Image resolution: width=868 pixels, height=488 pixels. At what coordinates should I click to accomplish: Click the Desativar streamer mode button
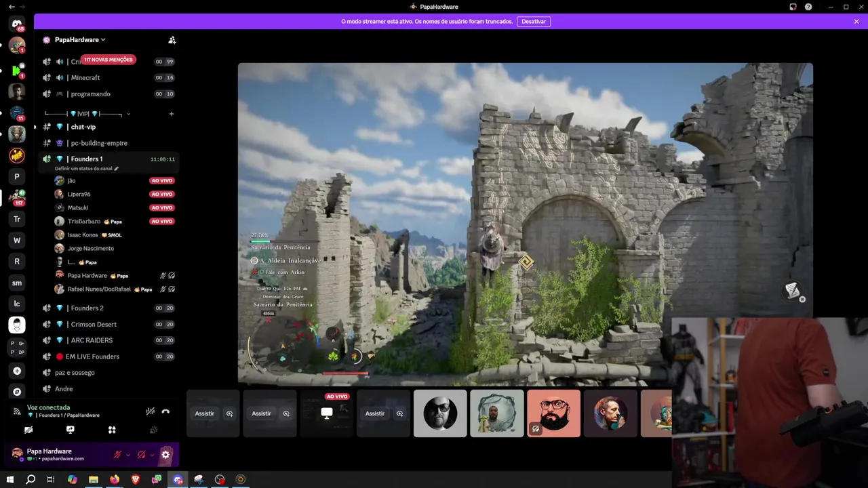(534, 22)
